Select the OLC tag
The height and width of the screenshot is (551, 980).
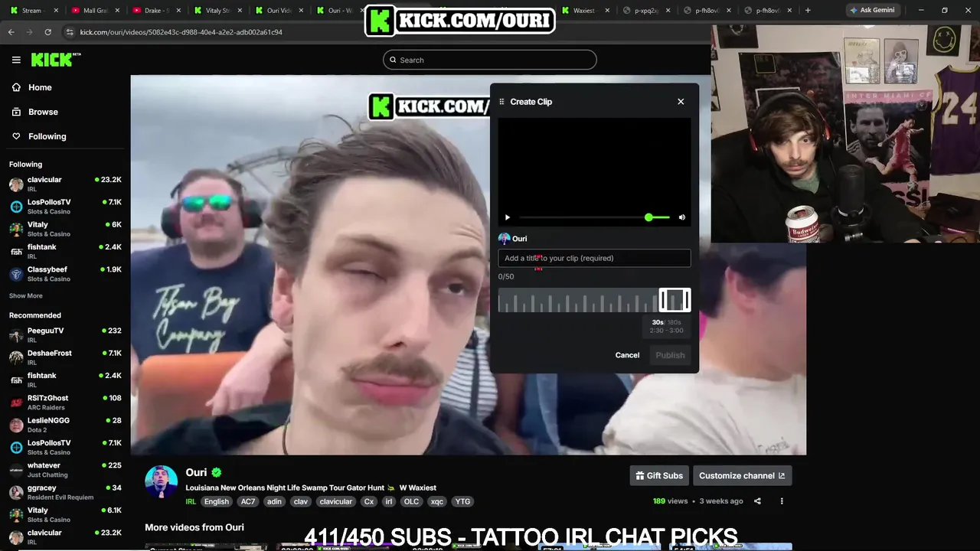pos(411,502)
